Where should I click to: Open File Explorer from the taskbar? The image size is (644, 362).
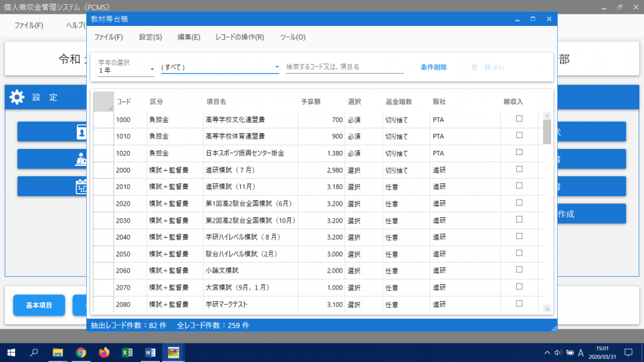click(x=58, y=352)
